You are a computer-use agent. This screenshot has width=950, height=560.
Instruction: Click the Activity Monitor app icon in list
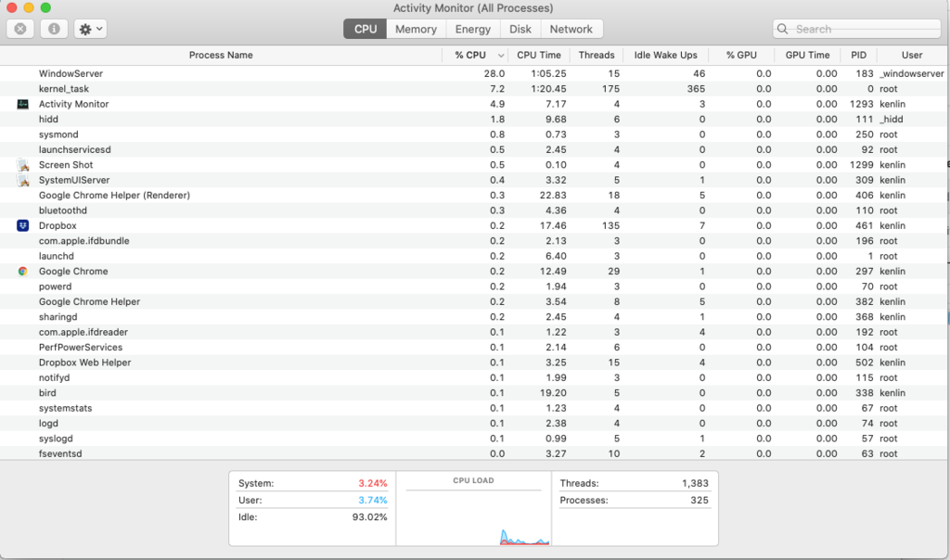click(23, 104)
